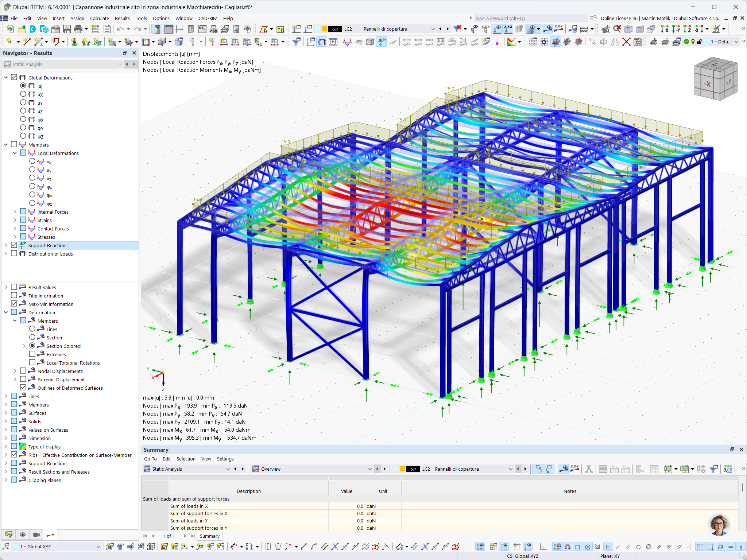The width and height of the screenshot is (747, 560).
Task: Click Go To in Summary panel
Action: click(150, 459)
